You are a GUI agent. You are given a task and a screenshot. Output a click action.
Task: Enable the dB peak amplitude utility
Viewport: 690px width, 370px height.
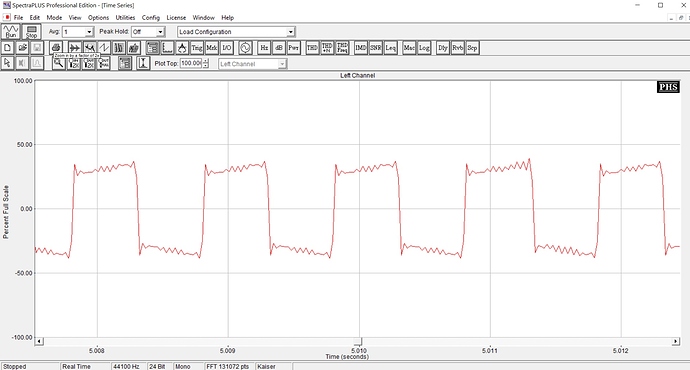coord(279,48)
